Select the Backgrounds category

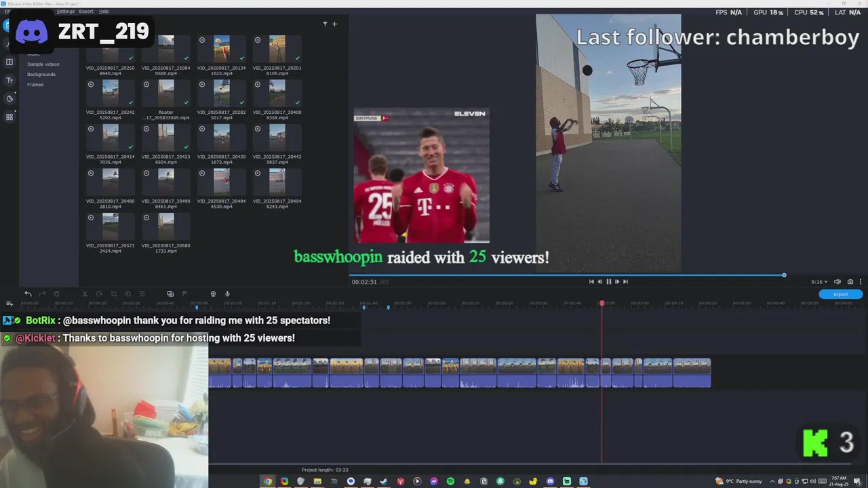(41, 75)
